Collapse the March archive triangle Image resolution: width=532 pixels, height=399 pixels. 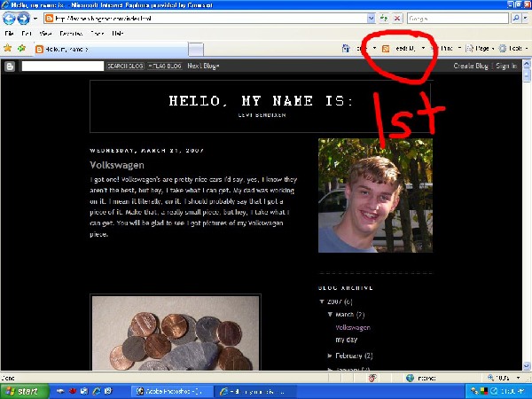[330, 315]
